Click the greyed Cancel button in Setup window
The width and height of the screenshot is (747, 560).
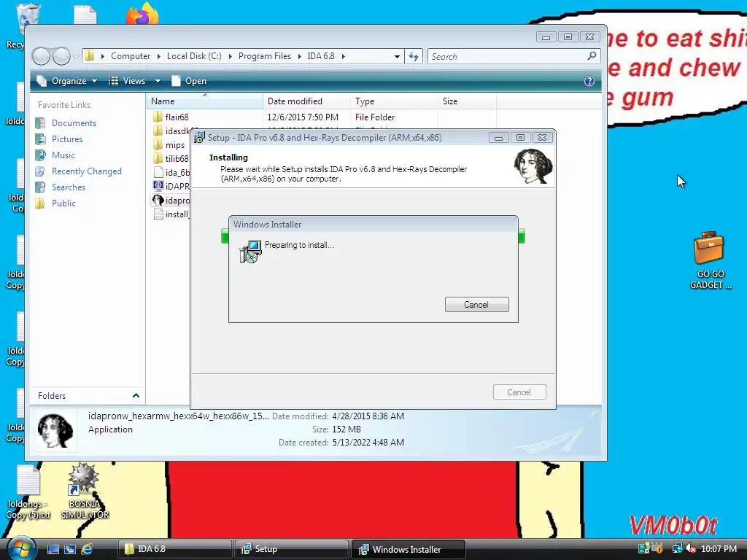click(x=519, y=392)
